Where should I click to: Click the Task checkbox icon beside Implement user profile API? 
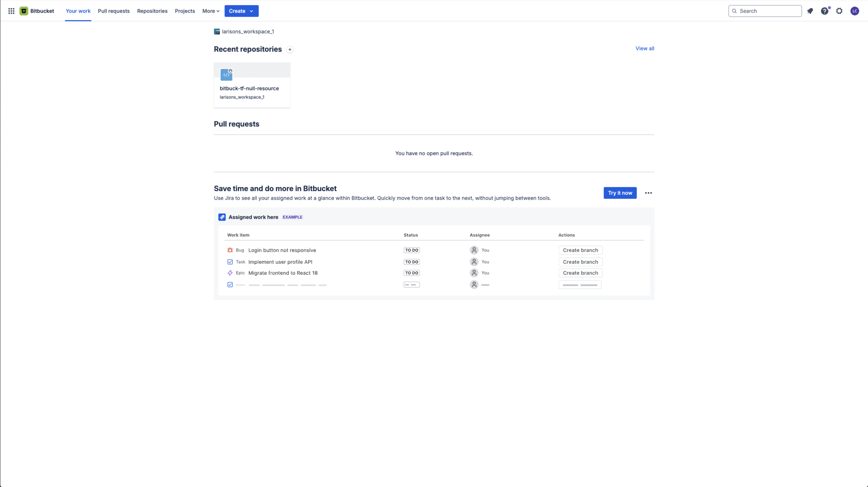coord(230,262)
